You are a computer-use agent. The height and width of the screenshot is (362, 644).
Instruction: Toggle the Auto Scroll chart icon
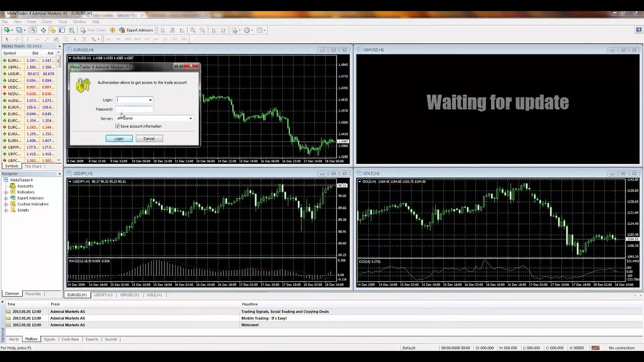214,30
